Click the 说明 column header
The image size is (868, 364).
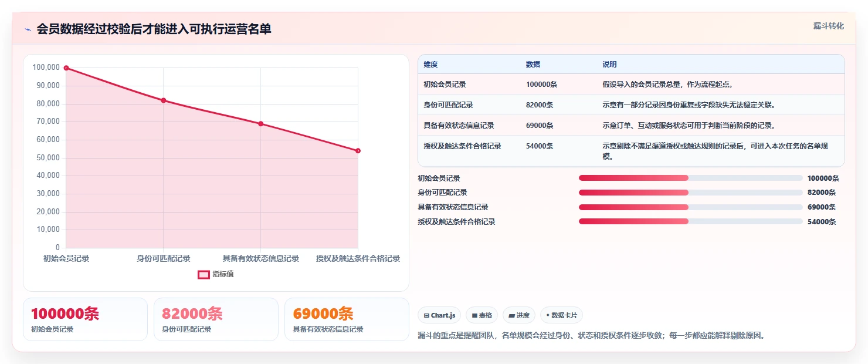[x=610, y=65]
